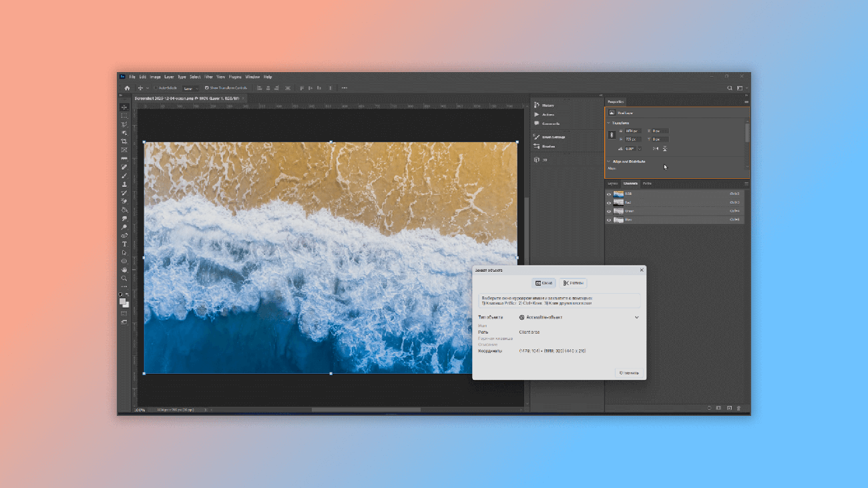
Task: Click the delete channel trash icon
Action: [738, 408]
